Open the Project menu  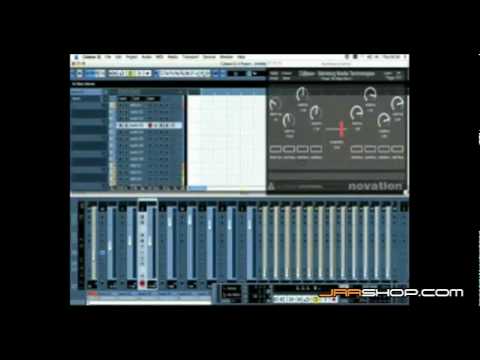pyautogui.click(x=132, y=57)
